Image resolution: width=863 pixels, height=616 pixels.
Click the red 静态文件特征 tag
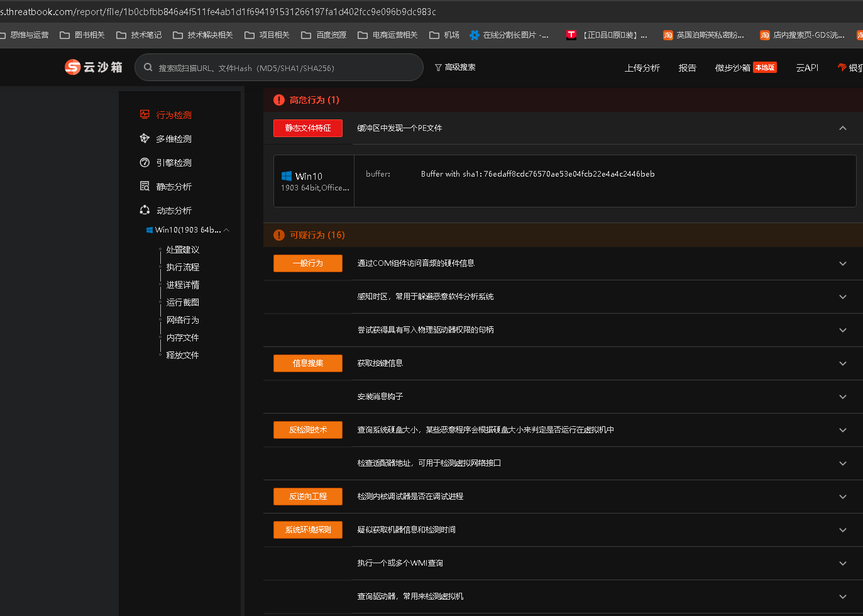308,128
